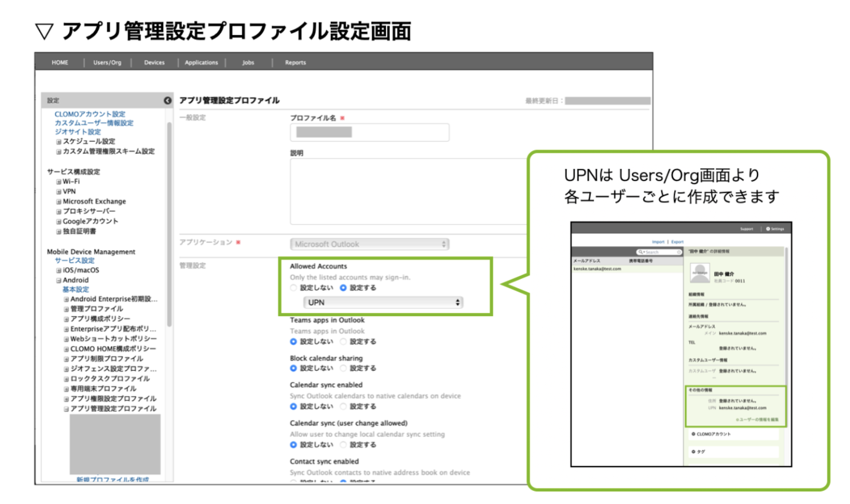Select 設定する for Teams apps in Outlook
The height and width of the screenshot is (504, 850).
click(343, 342)
